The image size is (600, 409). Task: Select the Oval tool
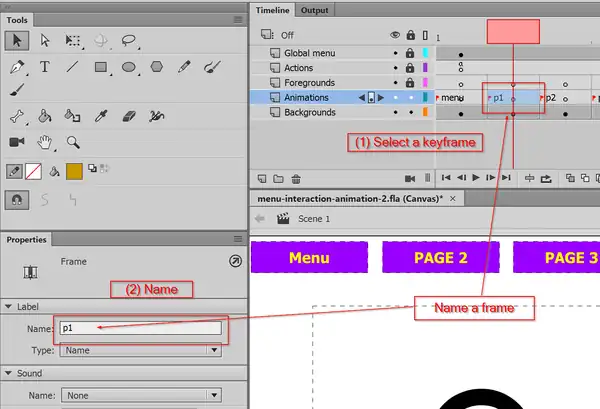(129, 68)
